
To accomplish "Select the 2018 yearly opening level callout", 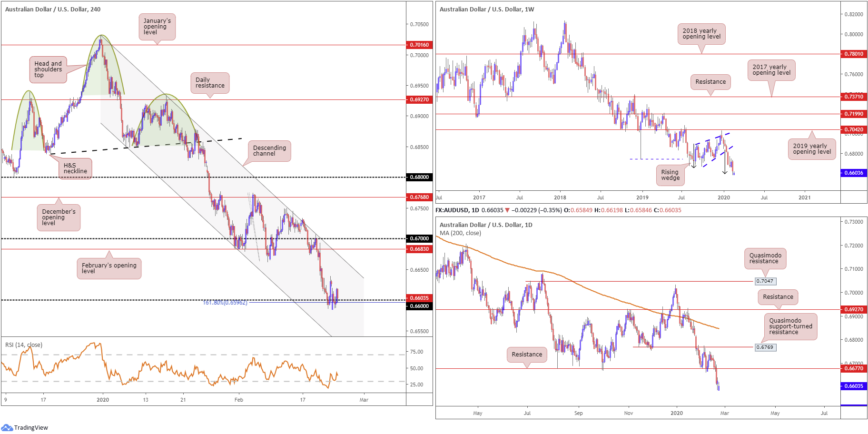I will [701, 34].
